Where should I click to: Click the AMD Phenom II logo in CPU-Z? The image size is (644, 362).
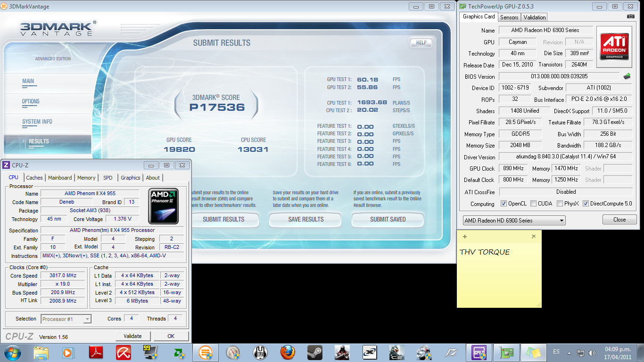pyautogui.click(x=163, y=206)
